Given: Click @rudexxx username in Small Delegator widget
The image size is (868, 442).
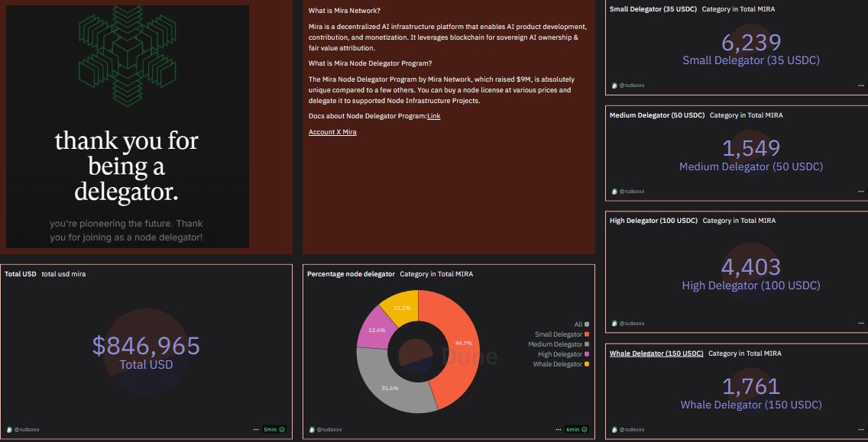Looking at the screenshot, I should pos(632,85).
